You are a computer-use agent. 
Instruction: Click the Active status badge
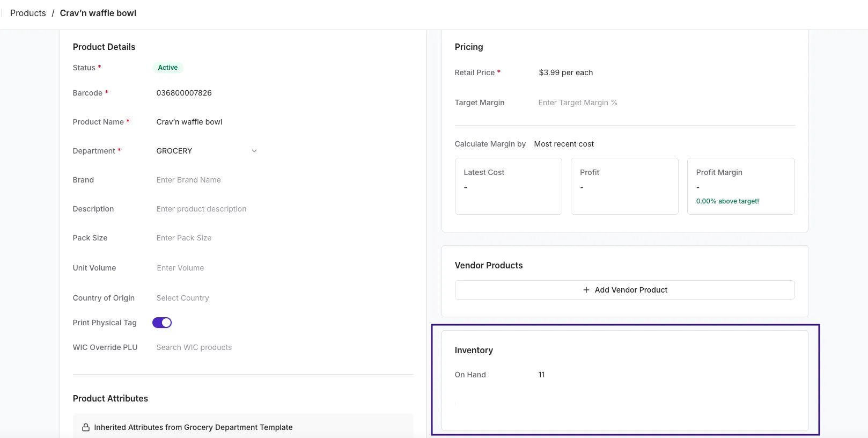coord(168,68)
